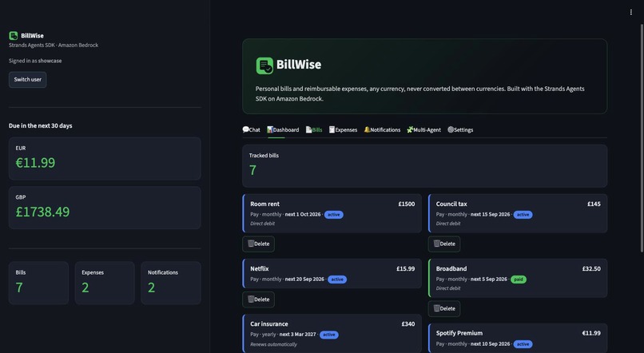Click the sidebar Expenses count card
This screenshot has height=353, width=644.
point(105,283)
